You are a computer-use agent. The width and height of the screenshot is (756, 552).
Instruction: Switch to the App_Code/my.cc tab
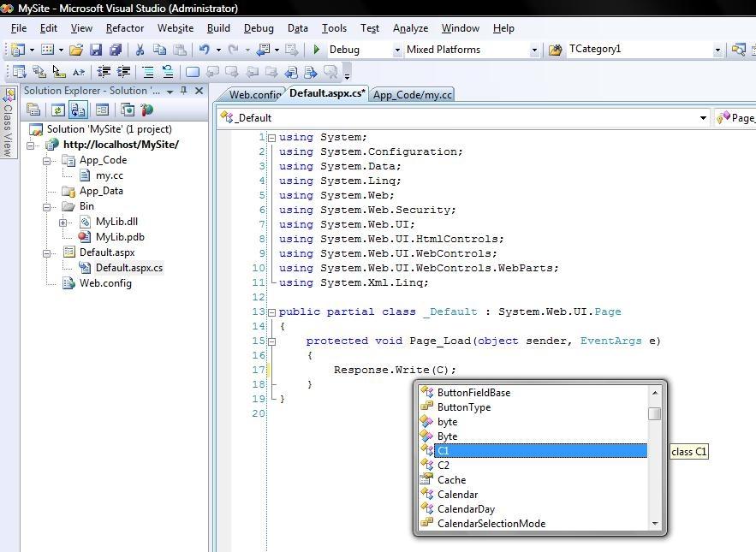[412, 95]
